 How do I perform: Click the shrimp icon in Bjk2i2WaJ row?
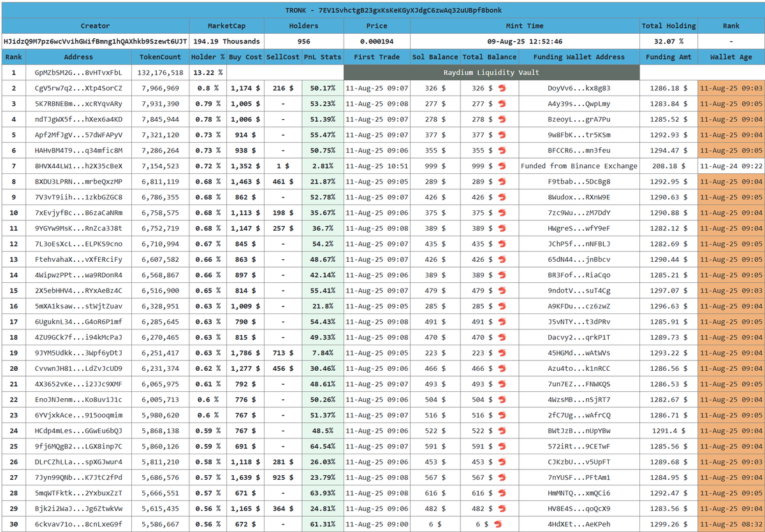pos(502,509)
